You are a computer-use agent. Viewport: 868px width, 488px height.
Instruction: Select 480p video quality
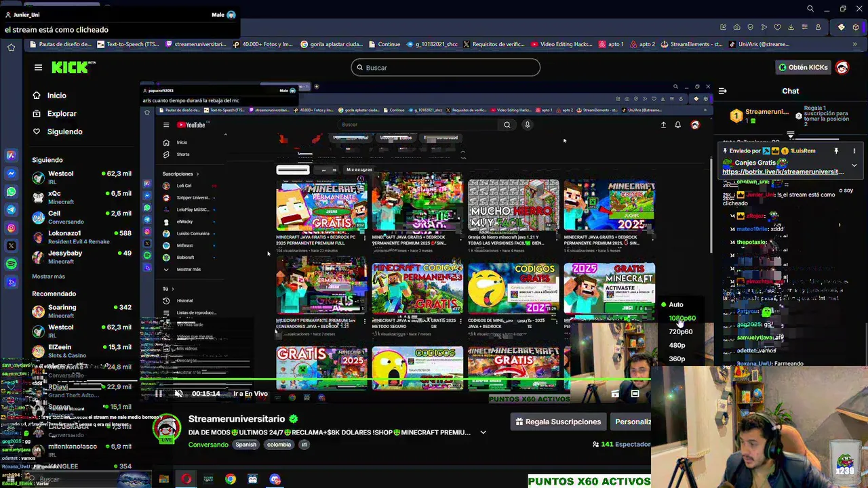click(677, 345)
